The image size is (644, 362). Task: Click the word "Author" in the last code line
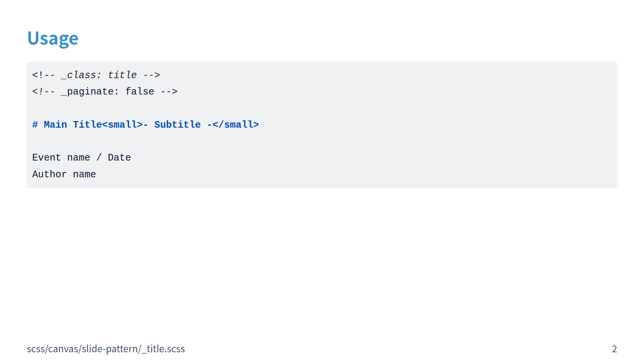click(49, 174)
